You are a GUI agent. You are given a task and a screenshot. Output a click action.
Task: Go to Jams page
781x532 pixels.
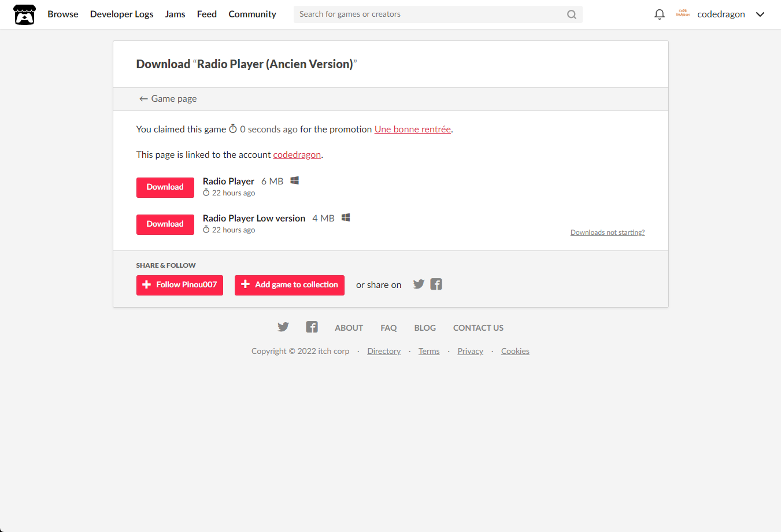coord(175,14)
